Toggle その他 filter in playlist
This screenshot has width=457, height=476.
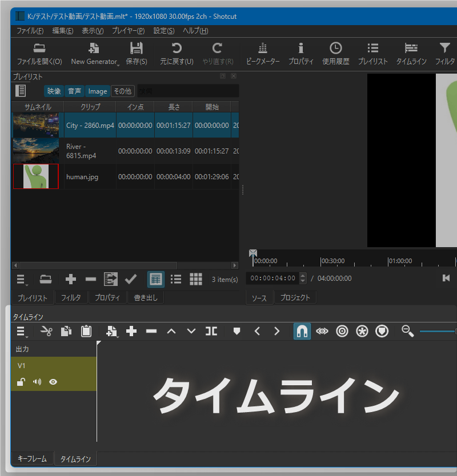tap(123, 91)
